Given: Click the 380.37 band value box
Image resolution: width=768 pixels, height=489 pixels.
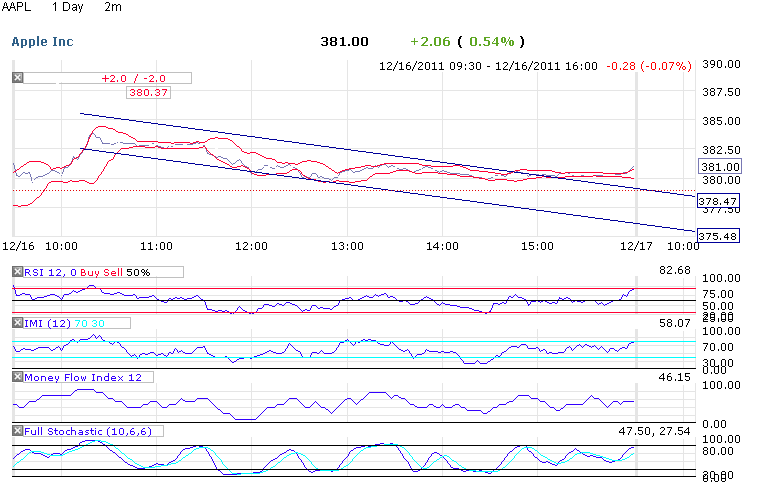Looking at the screenshot, I should tap(148, 93).
